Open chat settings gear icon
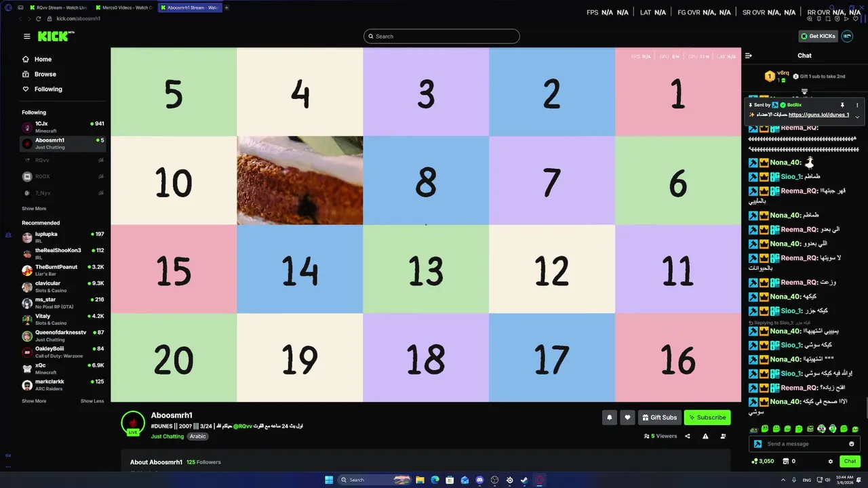 click(831, 462)
